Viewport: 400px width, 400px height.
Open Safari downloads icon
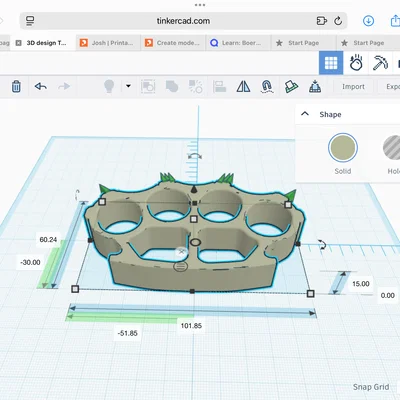pos(368,21)
